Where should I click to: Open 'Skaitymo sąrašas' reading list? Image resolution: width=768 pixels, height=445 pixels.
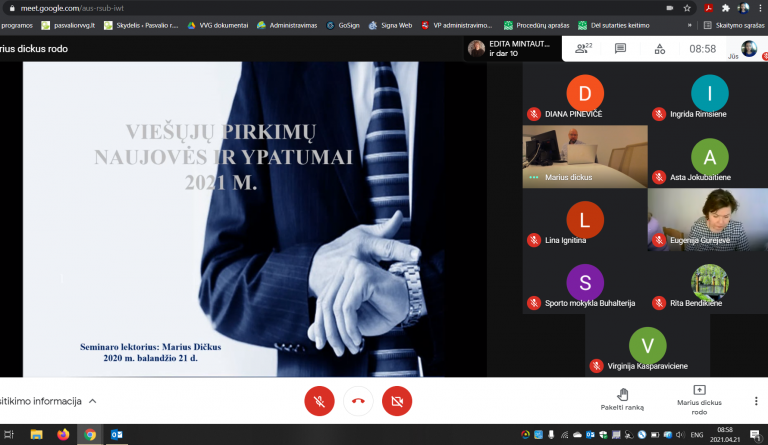tap(734, 25)
